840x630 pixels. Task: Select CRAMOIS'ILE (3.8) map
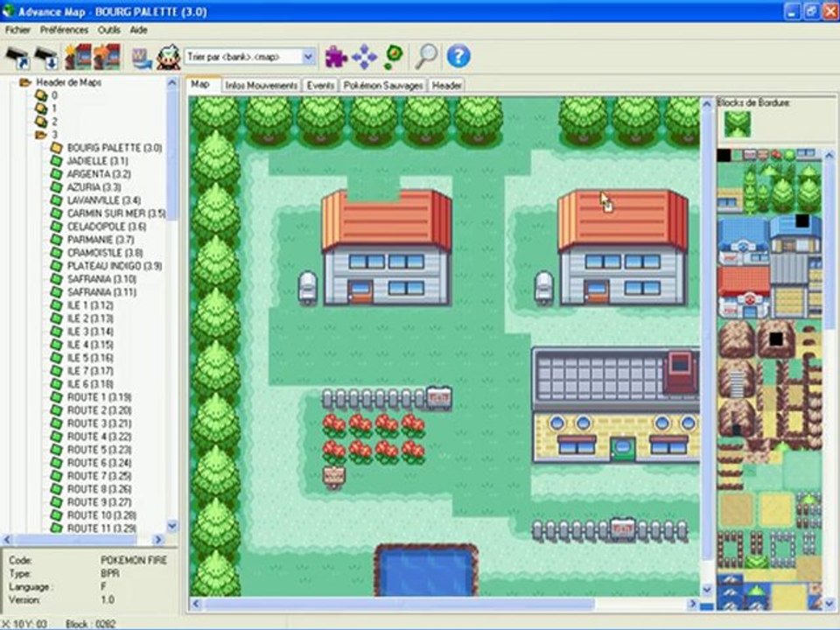[104, 253]
